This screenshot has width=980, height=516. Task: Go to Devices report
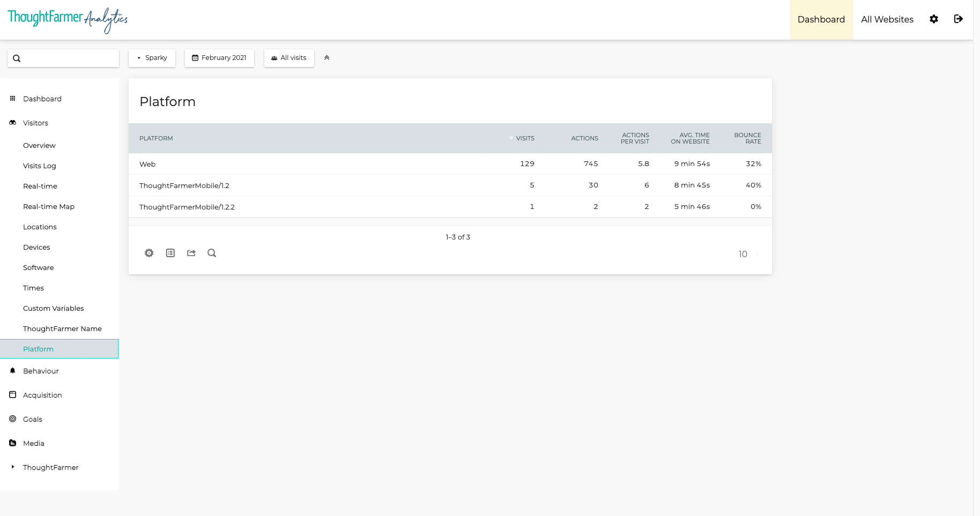(x=36, y=248)
